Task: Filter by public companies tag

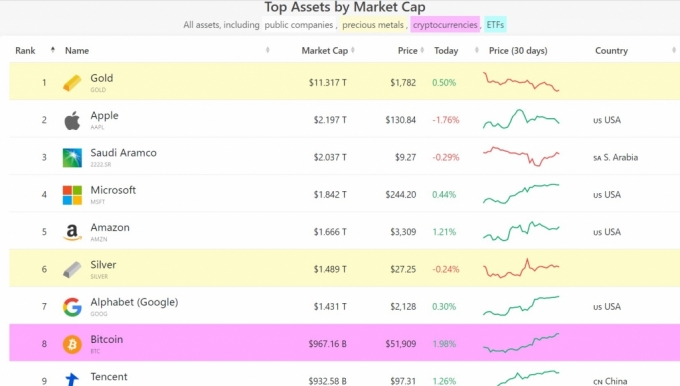Action: coord(299,25)
